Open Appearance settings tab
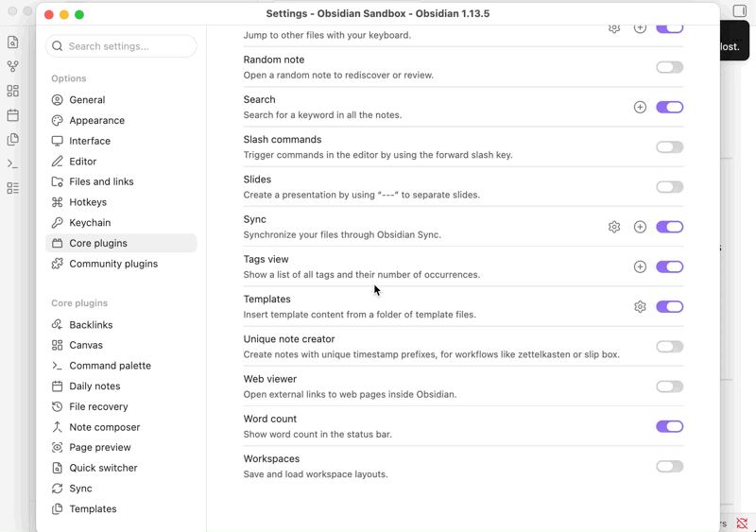 pyautogui.click(x=121, y=120)
